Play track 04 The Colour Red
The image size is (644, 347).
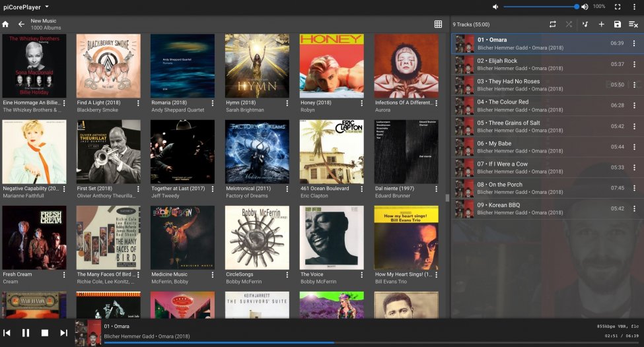click(x=548, y=106)
